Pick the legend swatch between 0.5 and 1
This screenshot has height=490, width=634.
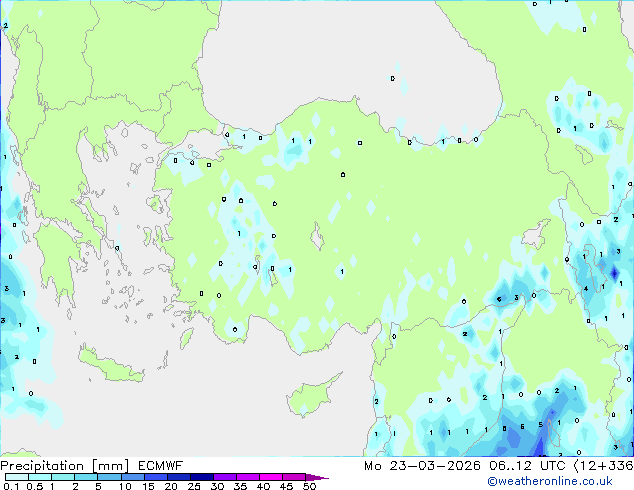pyautogui.click(x=40, y=477)
